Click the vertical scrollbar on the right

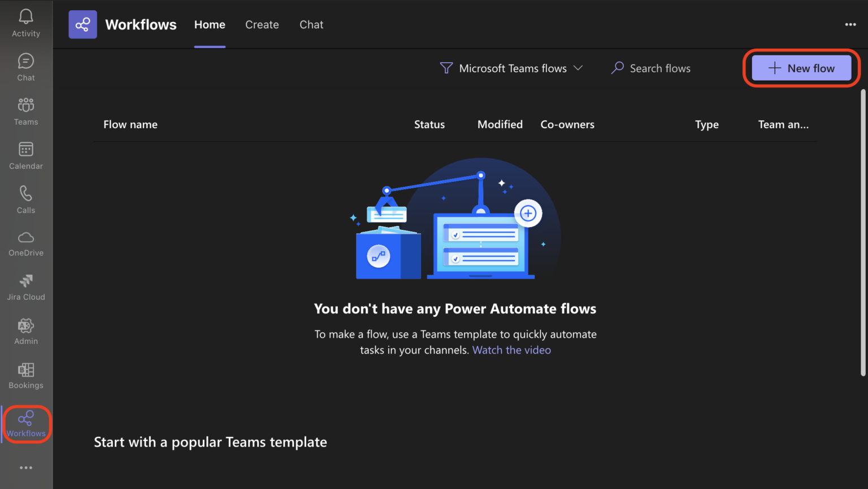tap(863, 232)
